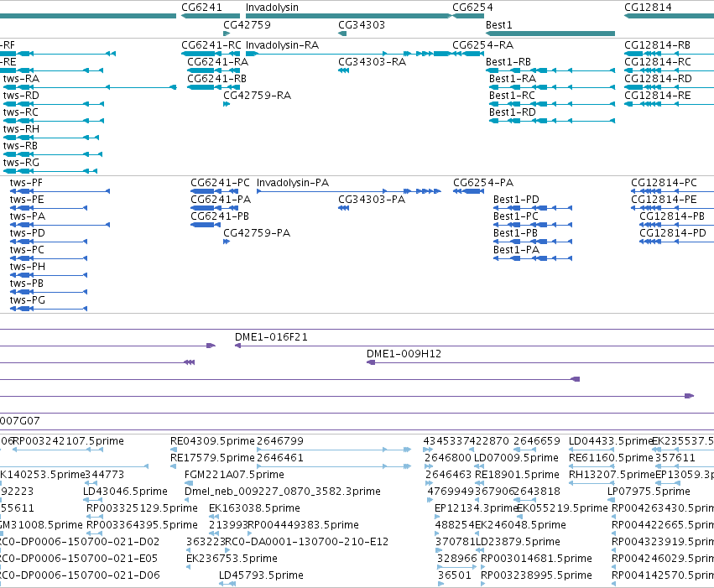Select the CG34303-RA transcript label
This screenshot has height=588, width=714.
[372, 62]
